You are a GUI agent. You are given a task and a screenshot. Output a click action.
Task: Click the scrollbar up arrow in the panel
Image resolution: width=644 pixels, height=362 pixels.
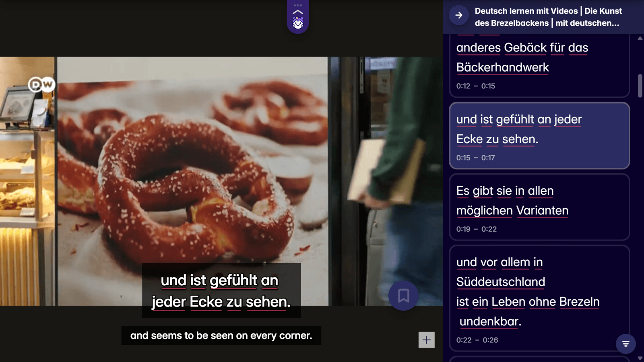(x=639, y=39)
